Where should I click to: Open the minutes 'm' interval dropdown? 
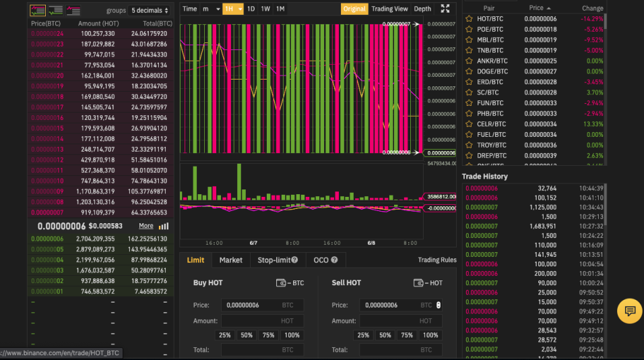[x=210, y=9]
